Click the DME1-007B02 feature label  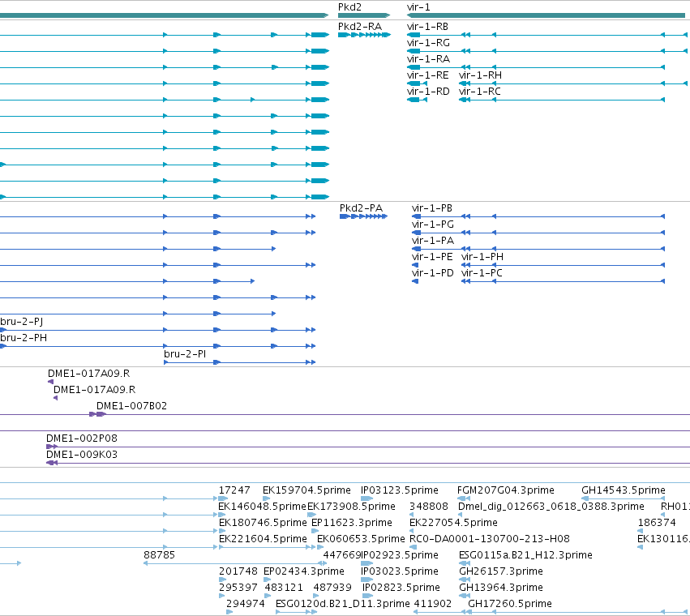coord(132,406)
